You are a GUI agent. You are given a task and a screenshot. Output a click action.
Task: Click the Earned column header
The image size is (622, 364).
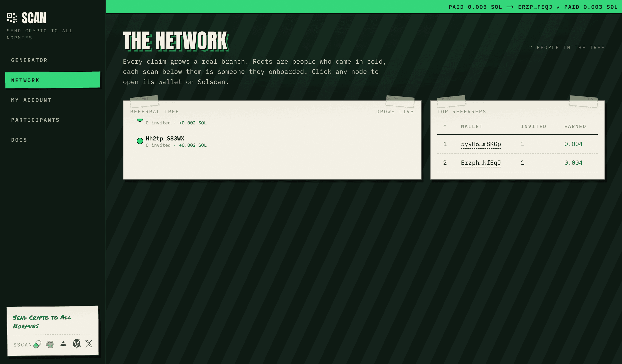[575, 127]
